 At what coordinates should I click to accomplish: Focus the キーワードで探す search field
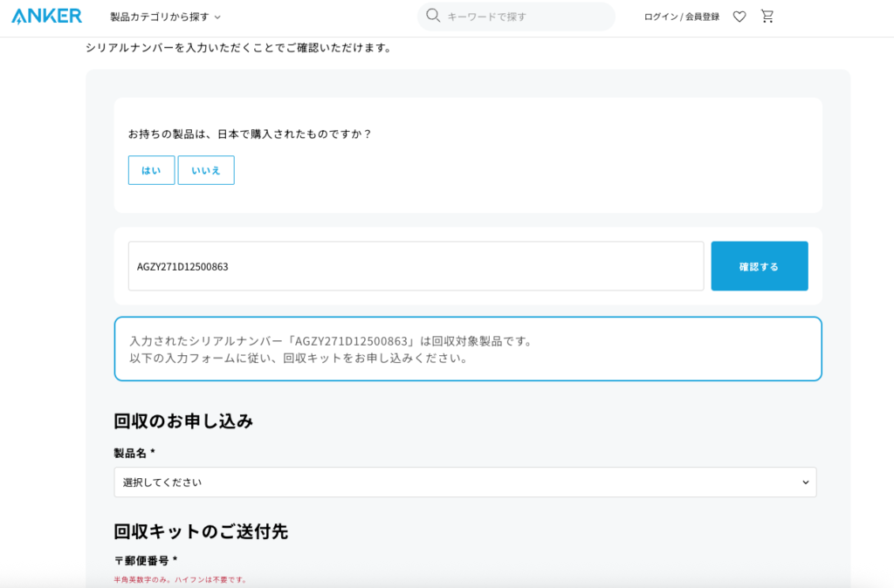pos(524,17)
